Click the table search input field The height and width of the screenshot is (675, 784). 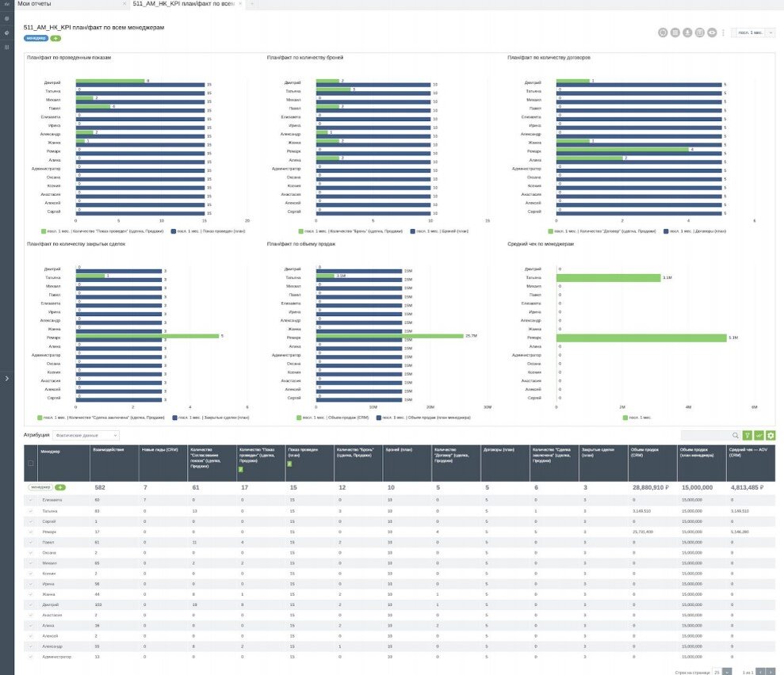(x=706, y=435)
